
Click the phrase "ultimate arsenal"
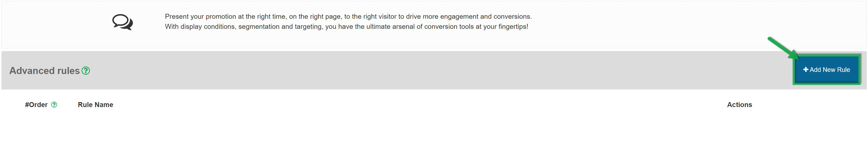coord(390,27)
